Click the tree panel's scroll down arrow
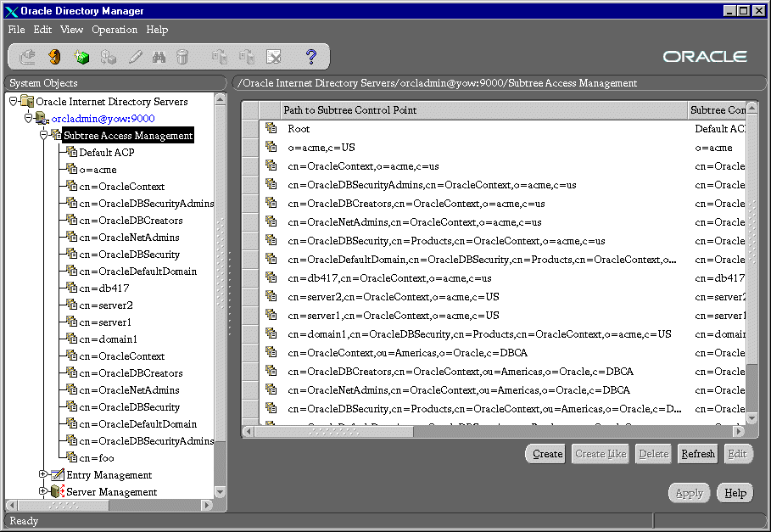The width and height of the screenshot is (771, 532). coord(220,491)
